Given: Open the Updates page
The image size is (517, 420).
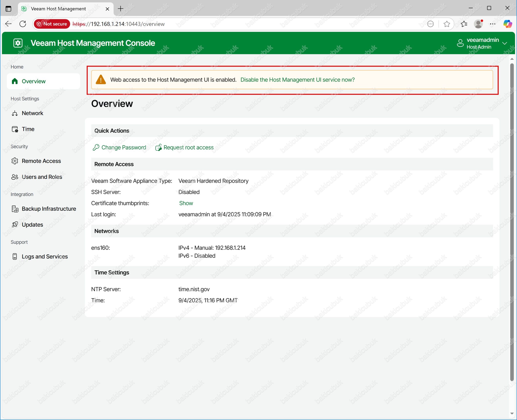Looking at the screenshot, I should coord(43,225).
